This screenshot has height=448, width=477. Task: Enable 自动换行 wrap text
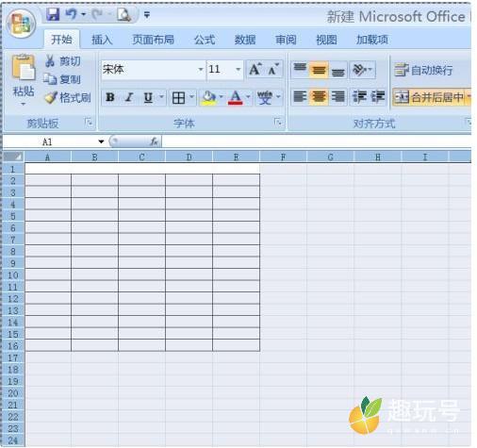[423, 70]
